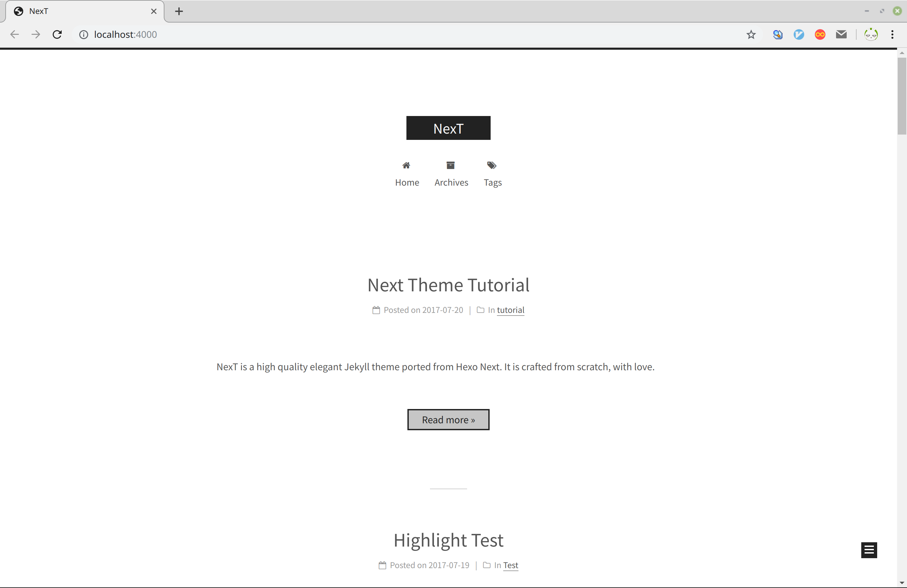
Task: Open the Next Theme Tutorial post title
Action: tap(448, 285)
